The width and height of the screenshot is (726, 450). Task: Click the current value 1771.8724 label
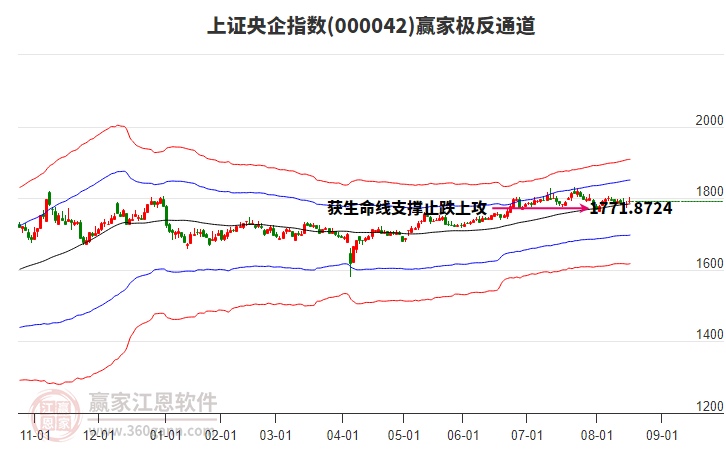tap(632, 208)
